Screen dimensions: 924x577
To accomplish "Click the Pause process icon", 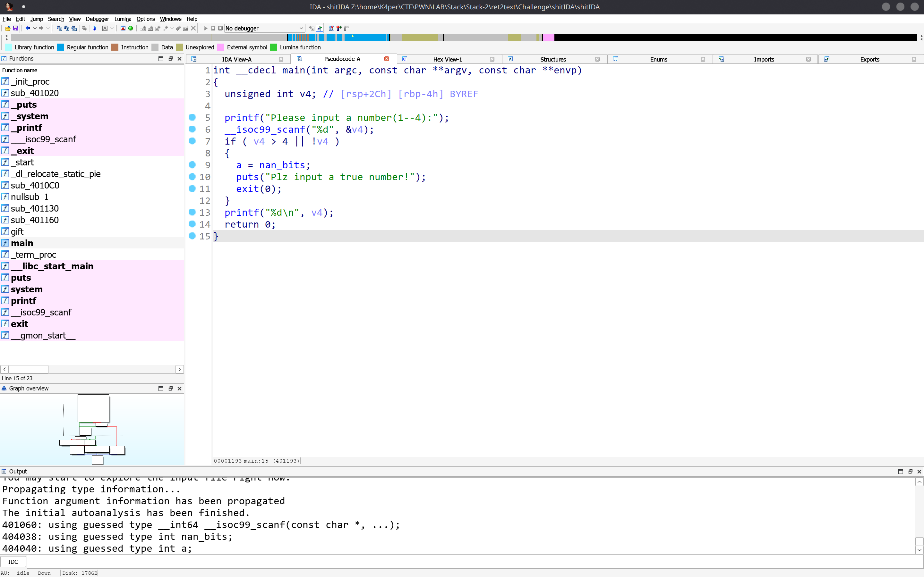I will click(x=213, y=28).
